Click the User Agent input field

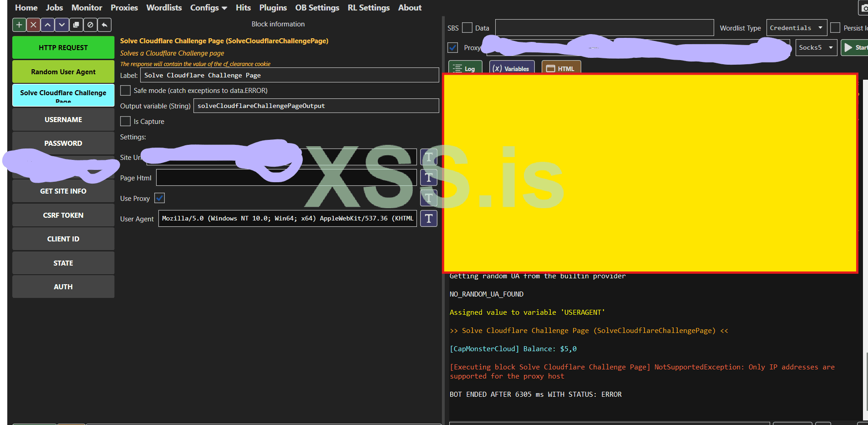pos(287,219)
